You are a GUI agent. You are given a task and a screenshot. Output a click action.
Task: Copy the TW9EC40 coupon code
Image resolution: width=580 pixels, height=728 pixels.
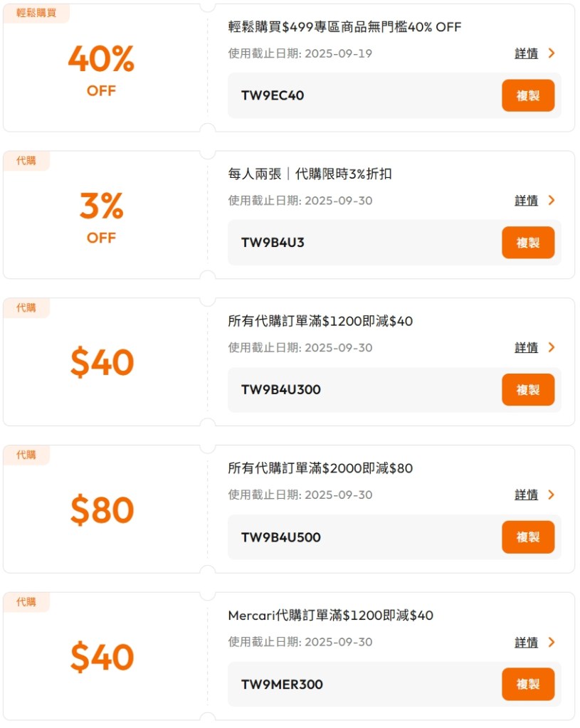tap(527, 95)
